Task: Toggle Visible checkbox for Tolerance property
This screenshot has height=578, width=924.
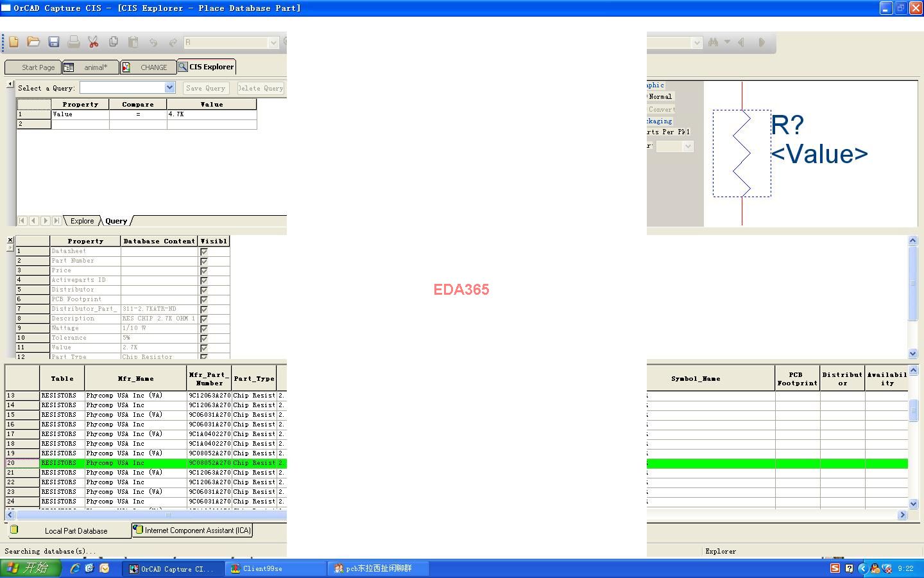Action: click(204, 338)
